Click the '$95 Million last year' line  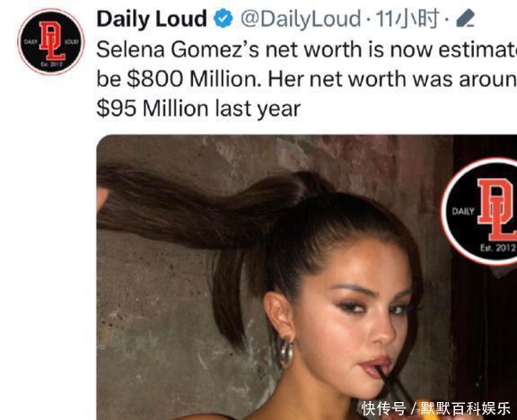click(x=198, y=109)
